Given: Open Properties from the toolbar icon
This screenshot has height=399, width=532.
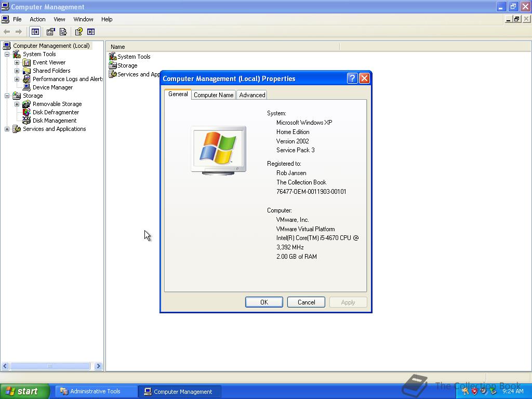Looking at the screenshot, I should click(50, 32).
